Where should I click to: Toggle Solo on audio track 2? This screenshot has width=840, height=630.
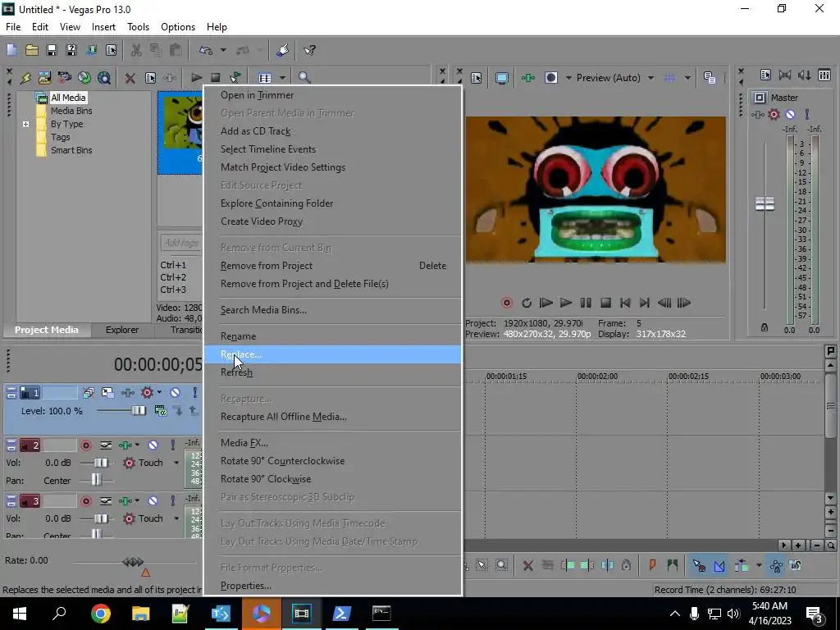(x=172, y=445)
